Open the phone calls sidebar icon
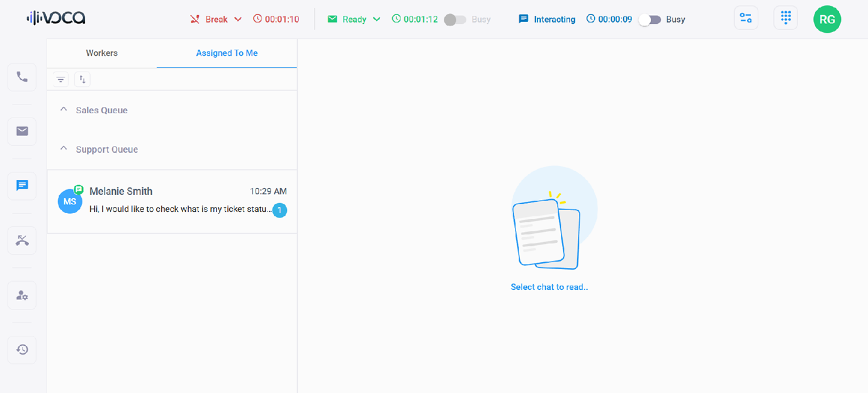This screenshot has width=868, height=393. [22, 77]
